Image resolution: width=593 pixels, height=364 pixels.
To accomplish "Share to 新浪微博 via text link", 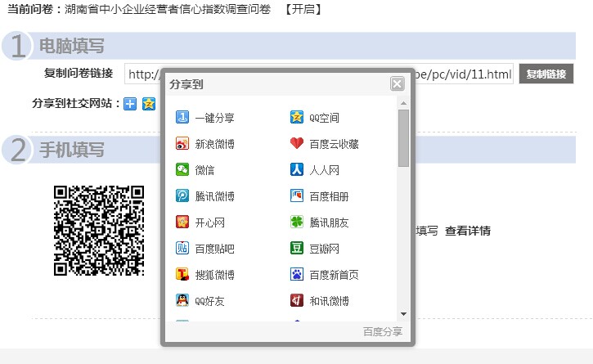I will click(215, 144).
